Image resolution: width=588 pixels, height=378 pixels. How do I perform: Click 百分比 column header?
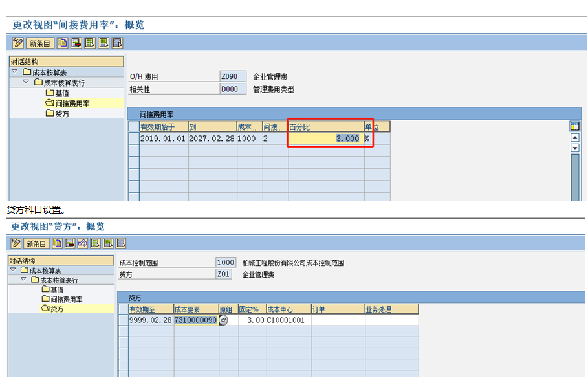coord(326,126)
